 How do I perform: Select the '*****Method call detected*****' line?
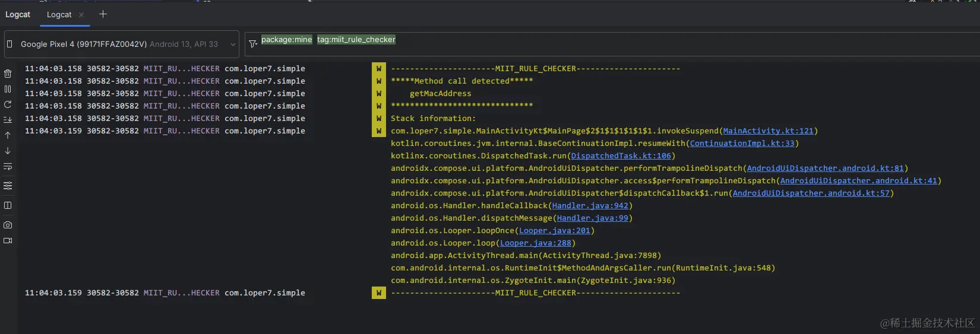click(x=461, y=81)
